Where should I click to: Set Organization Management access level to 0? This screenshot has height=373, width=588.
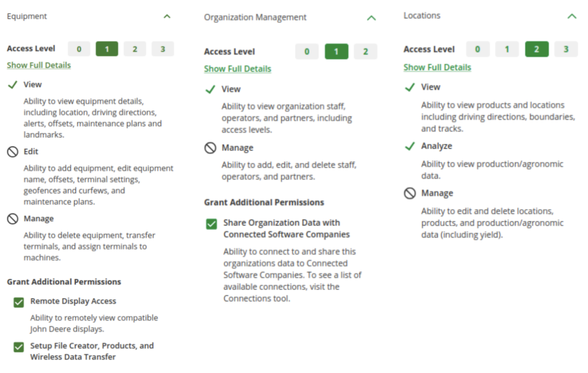point(307,52)
